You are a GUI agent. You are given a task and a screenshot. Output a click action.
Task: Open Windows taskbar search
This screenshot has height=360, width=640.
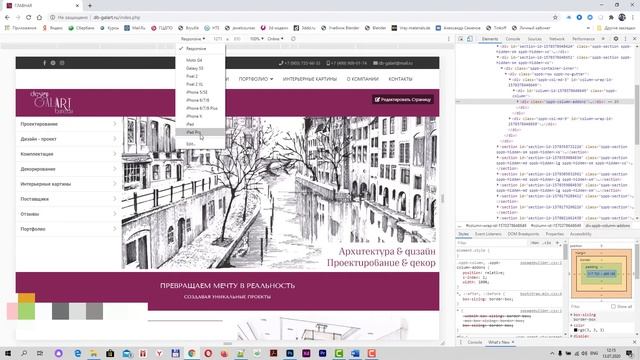point(24,353)
